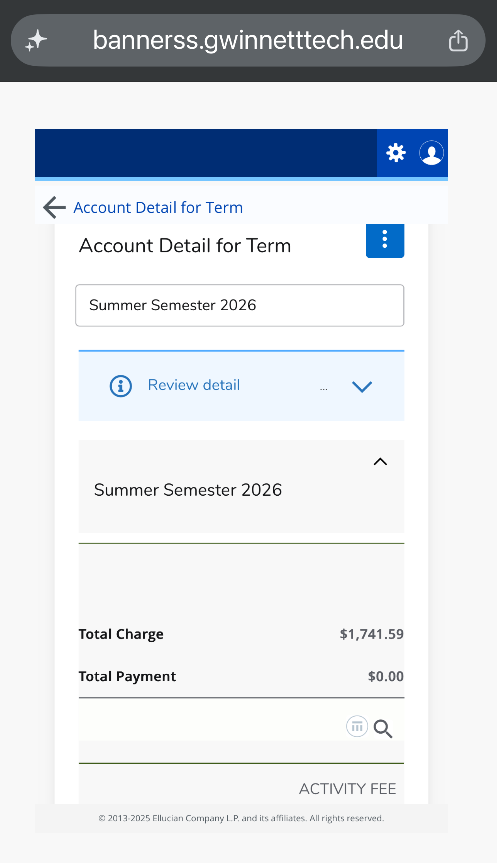Open the Summer Semester 2026 term selector
The image size is (498, 863).
tap(239, 305)
